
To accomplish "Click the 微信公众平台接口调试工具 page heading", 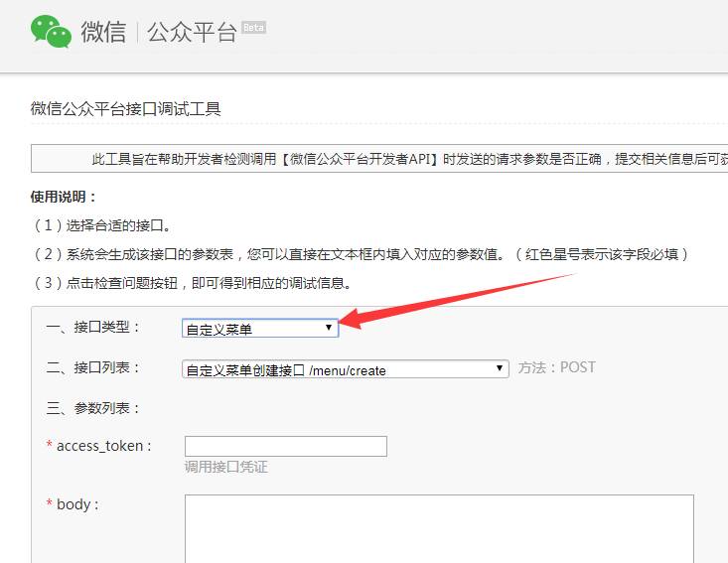I will pyautogui.click(x=125, y=108).
